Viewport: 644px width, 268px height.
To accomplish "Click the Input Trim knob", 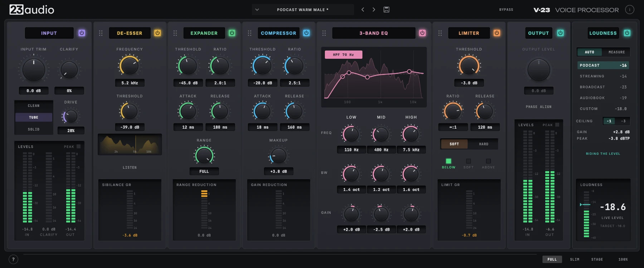I will click(34, 70).
